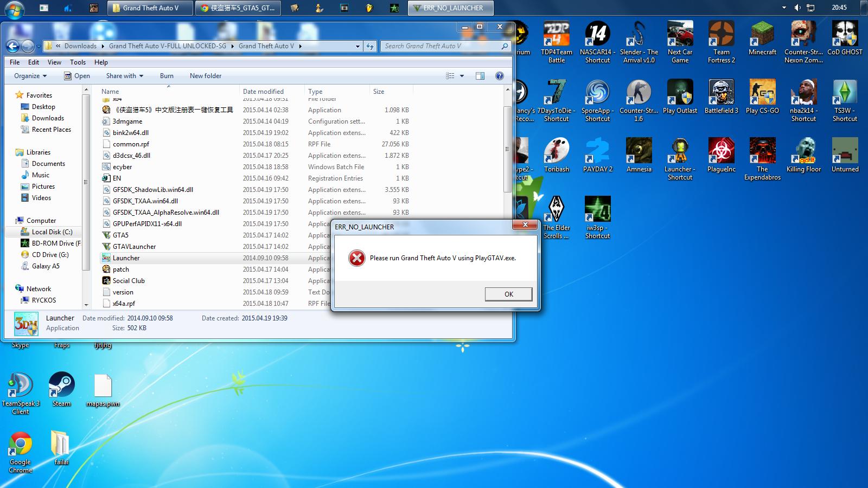868x488 pixels.
Task: Open TS3W Shortcut desktop icon
Action: (x=845, y=101)
